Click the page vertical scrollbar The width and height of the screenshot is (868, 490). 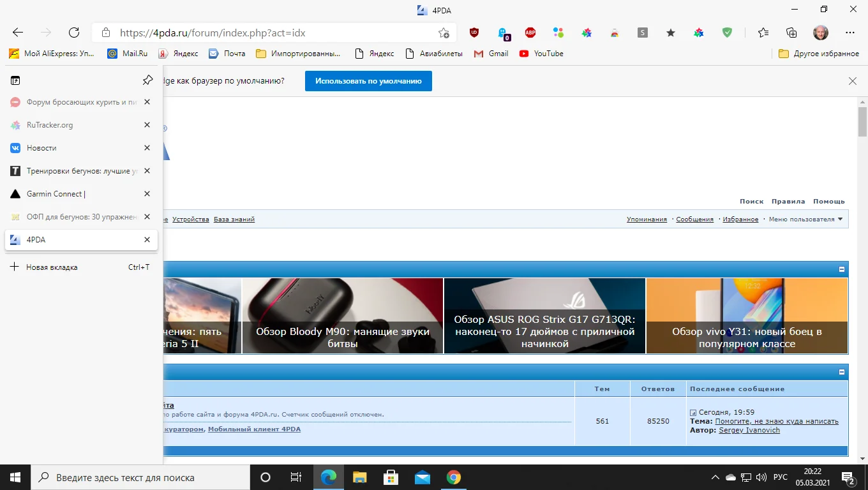[x=862, y=255]
